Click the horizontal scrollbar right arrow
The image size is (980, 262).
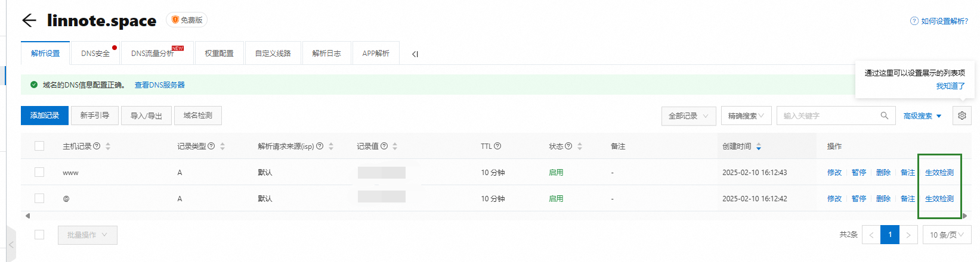pyautogui.click(x=964, y=216)
